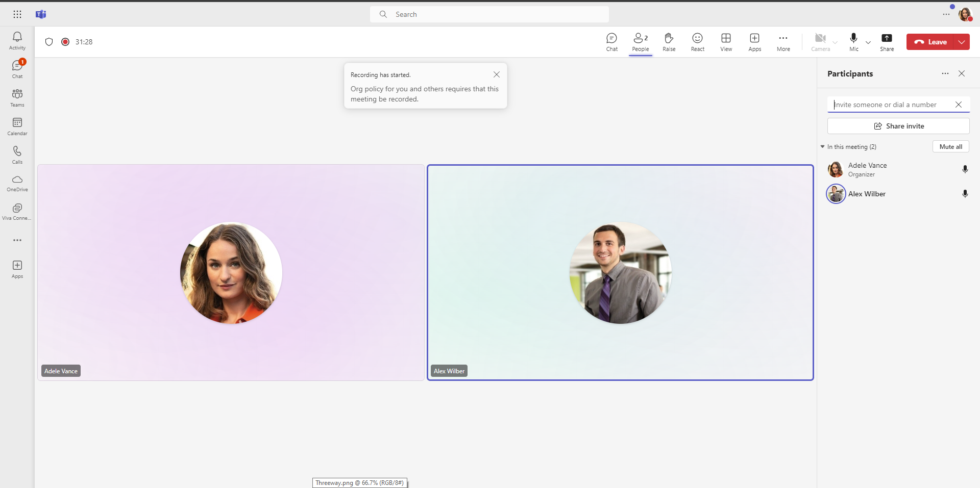Viewport: 980px width, 488px height.
Task: Click Alex Wilber name label on tile
Action: (449, 371)
